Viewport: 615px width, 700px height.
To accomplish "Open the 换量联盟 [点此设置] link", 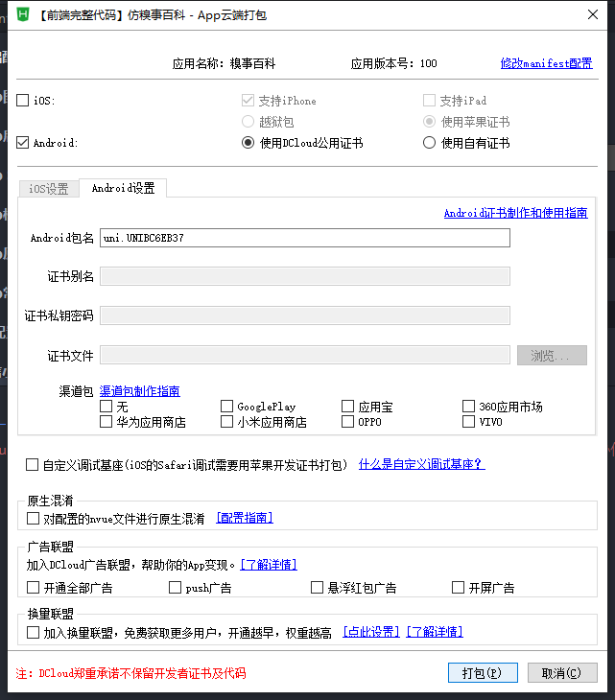I will click(371, 632).
